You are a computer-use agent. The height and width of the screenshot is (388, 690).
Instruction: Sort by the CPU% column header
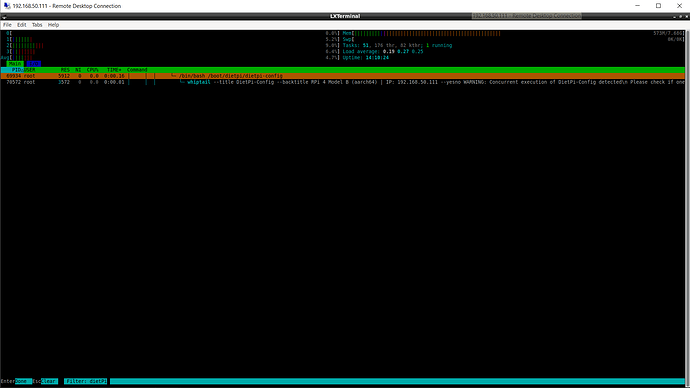(92, 70)
